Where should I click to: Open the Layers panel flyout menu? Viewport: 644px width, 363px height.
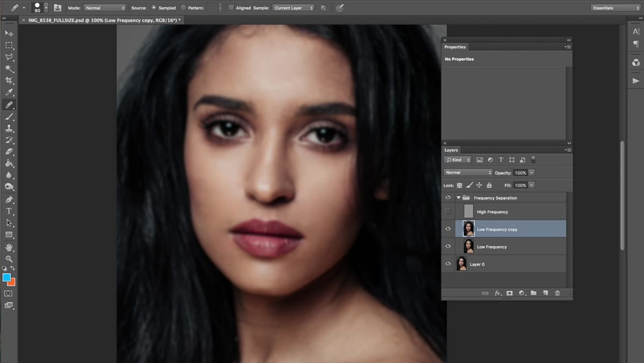(568, 150)
